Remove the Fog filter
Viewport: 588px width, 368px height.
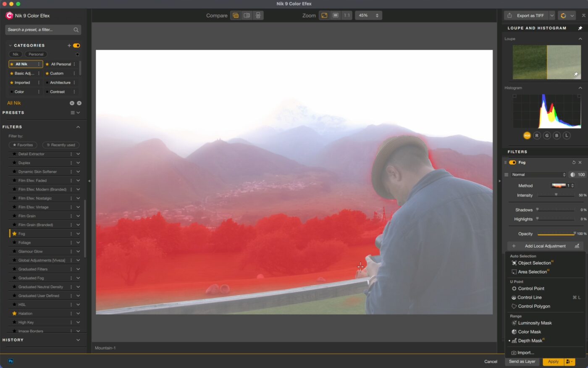click(x=580, y=163)
